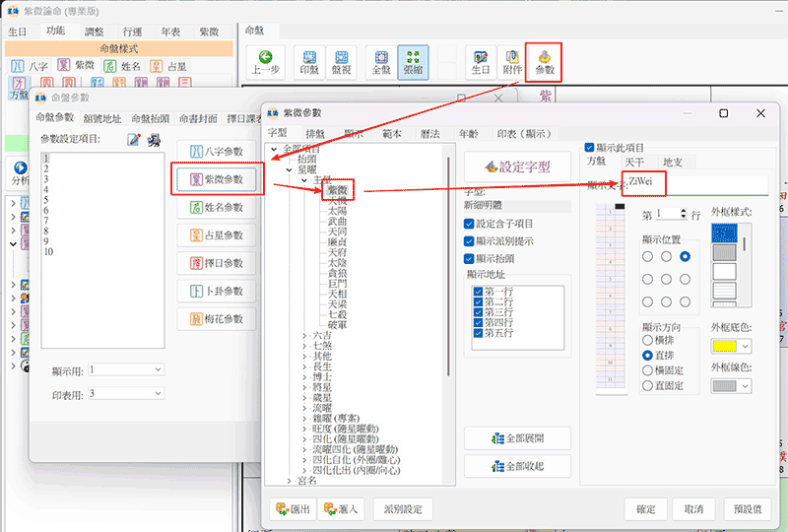Image resolution: width=788 pixels, height=532 pixels.
Task: Click the 確定 confirm button
Action: pyautogui.click(x=645, y=509)
